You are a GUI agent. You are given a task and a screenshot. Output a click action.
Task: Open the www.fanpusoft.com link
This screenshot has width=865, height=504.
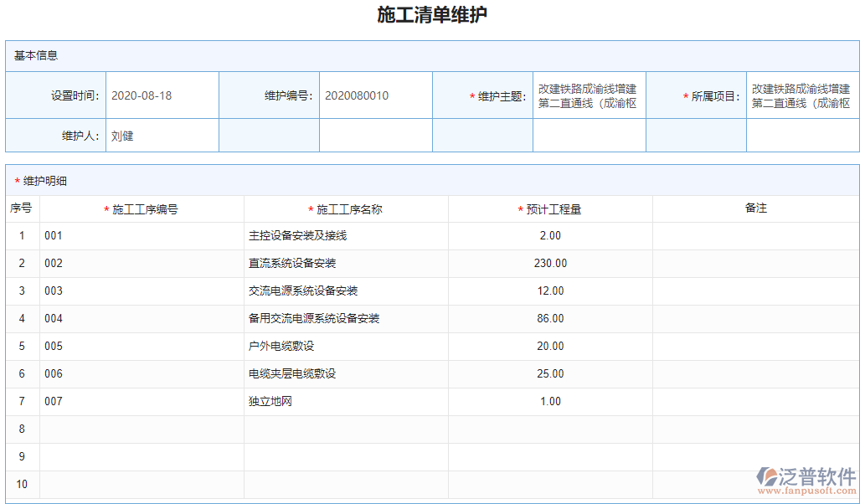click(x=807, y=491)
